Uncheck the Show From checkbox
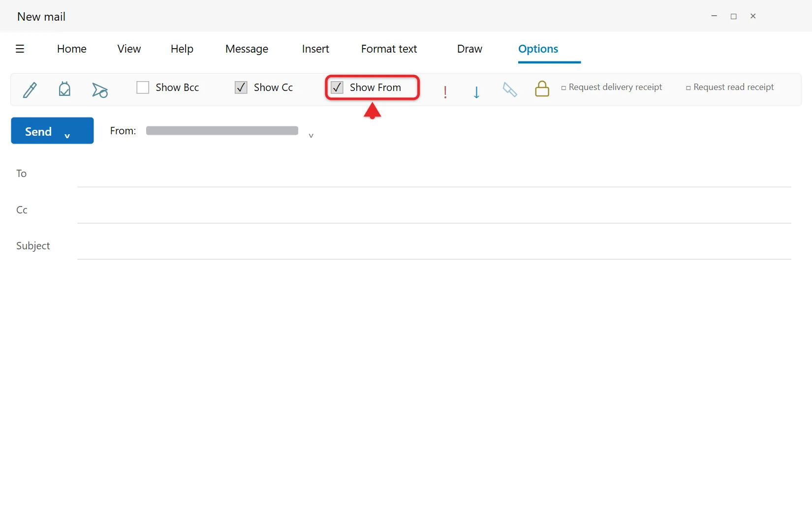The image size is (812, 509). (x=337, y=88)
